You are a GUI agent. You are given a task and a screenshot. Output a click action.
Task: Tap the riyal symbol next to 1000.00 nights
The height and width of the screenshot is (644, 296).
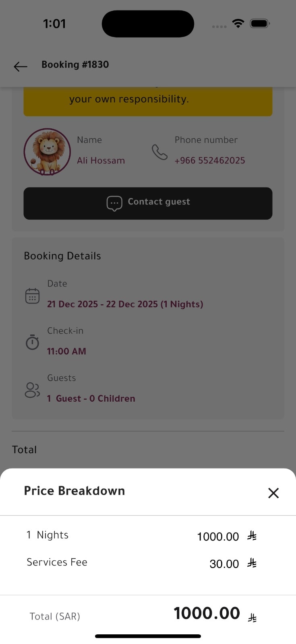point(252,536)
